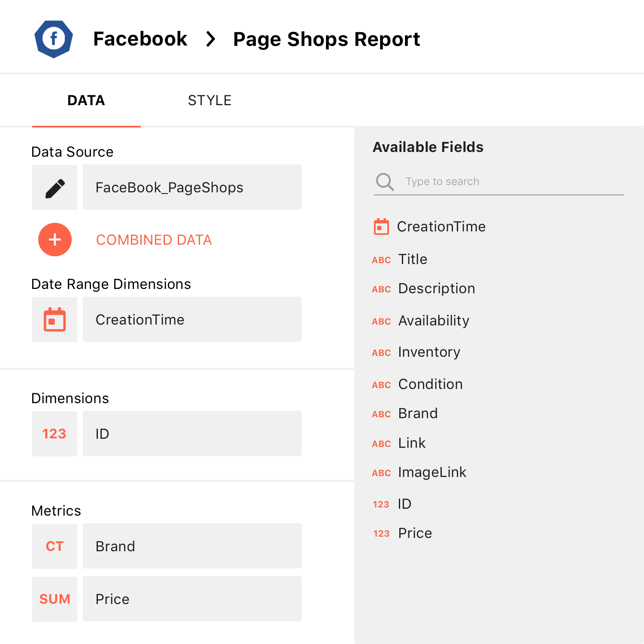Click the Dimensions section label
644x644 pixels.
[70, 398]
